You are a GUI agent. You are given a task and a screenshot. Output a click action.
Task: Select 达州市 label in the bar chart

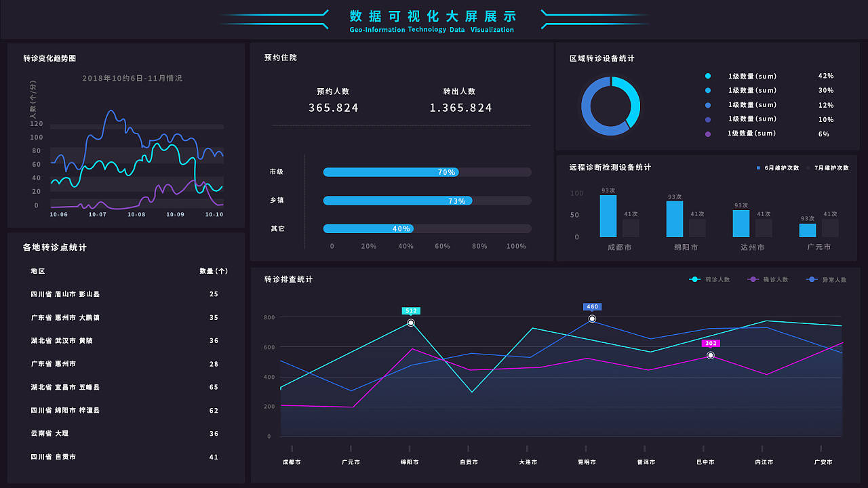coord(753,247)
